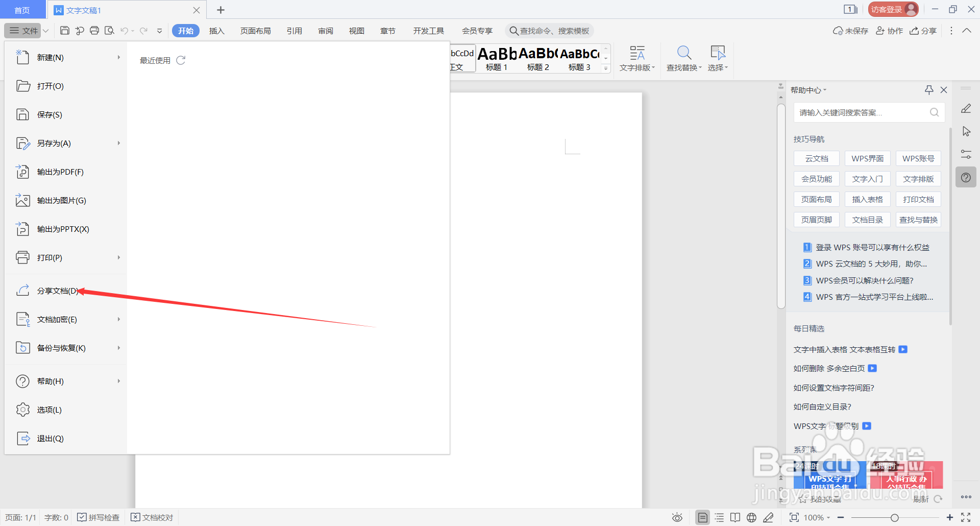Image resolution: width=980 pixels, height=526 pixels.
Task: Enter fullscreen with status bar expand icon
Action: [x=966, y=517]
